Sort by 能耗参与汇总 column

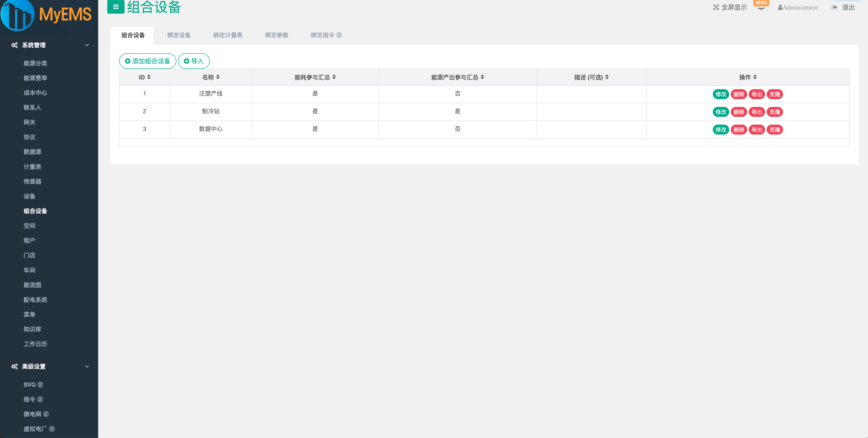coord(334,77)
